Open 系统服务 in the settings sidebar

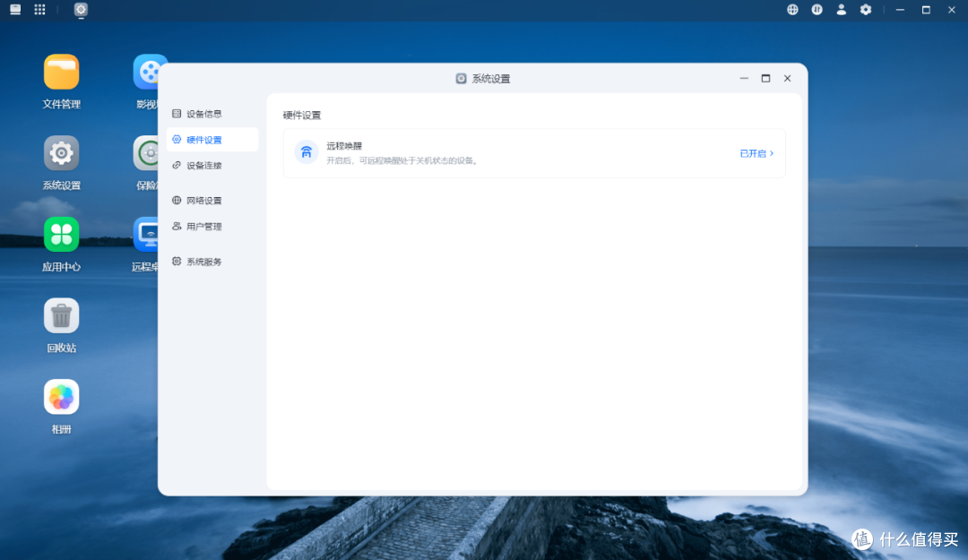click(212, 261)
